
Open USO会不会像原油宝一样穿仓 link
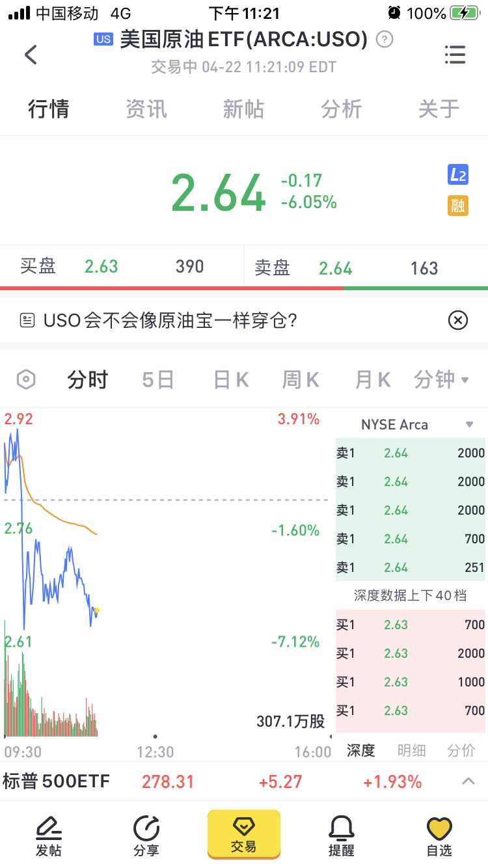pos(169,320)
